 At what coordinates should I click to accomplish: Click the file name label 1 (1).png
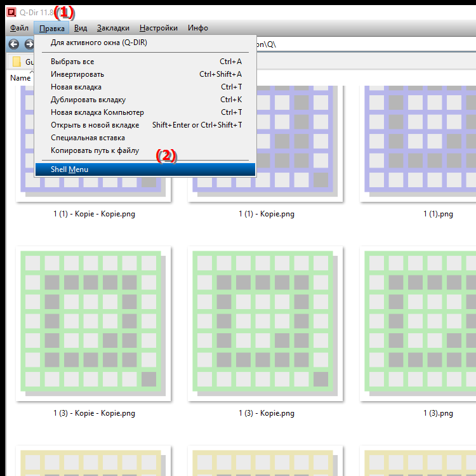point(438,214)
